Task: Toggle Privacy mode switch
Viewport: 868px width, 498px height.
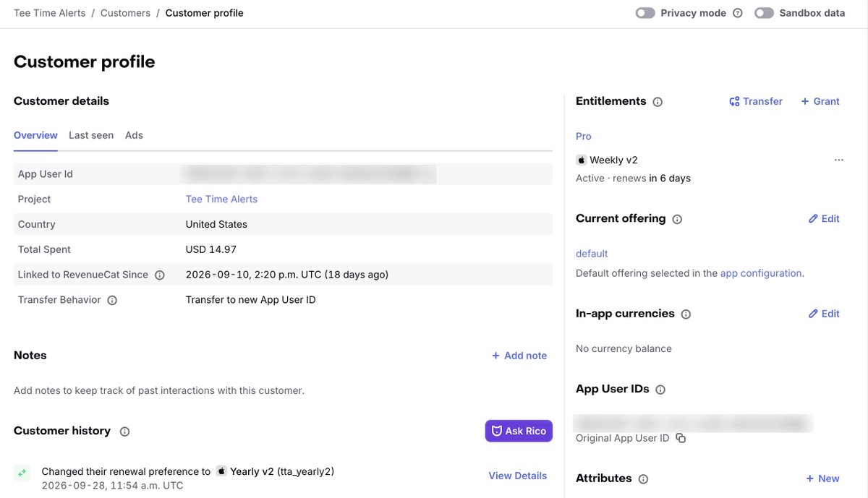Action: click(645, 13)
